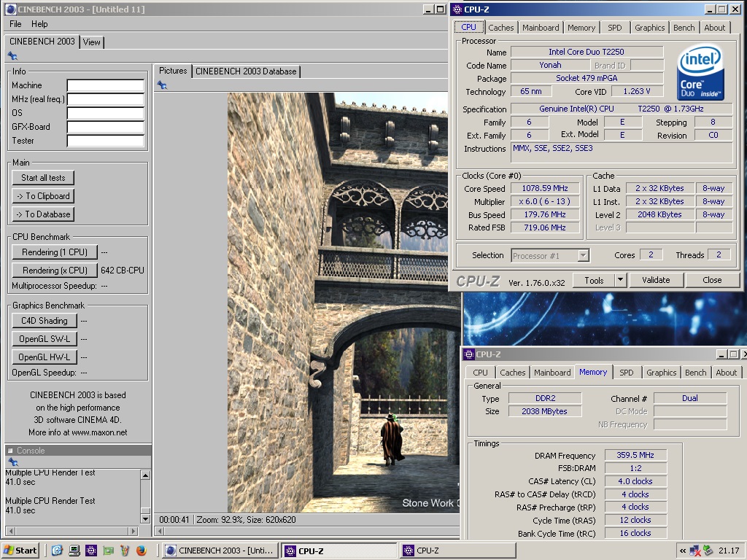The width and height of the screenshot is (747, 560).
Task: Click the MHz (real freq.) input field
Action: pyautogui.click(x=105, y=99)
